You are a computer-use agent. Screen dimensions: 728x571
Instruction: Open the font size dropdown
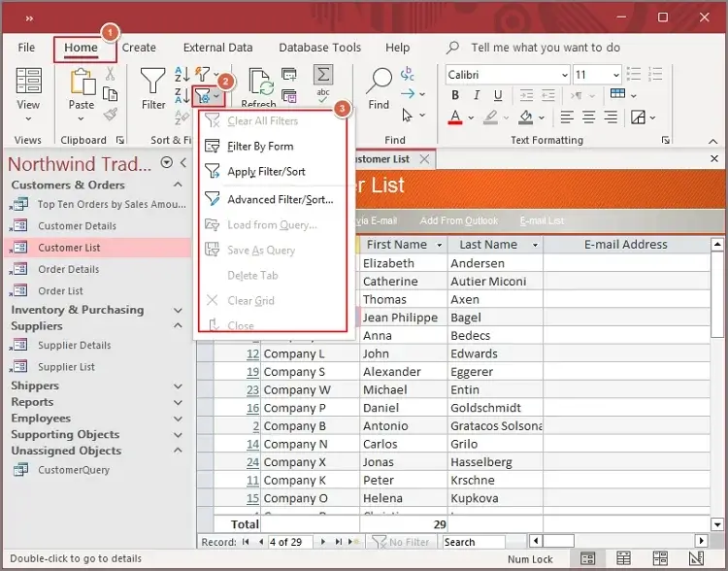pyautogui.click(x=615, y=75)
